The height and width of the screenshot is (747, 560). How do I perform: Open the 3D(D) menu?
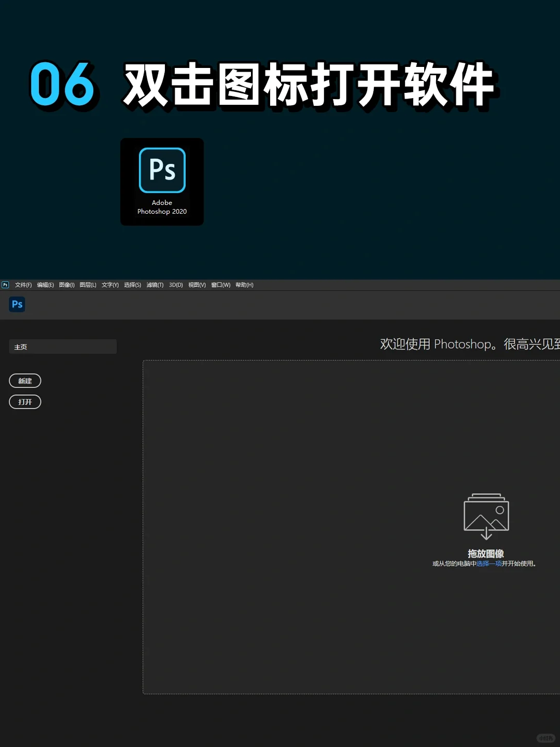point(176,284)
